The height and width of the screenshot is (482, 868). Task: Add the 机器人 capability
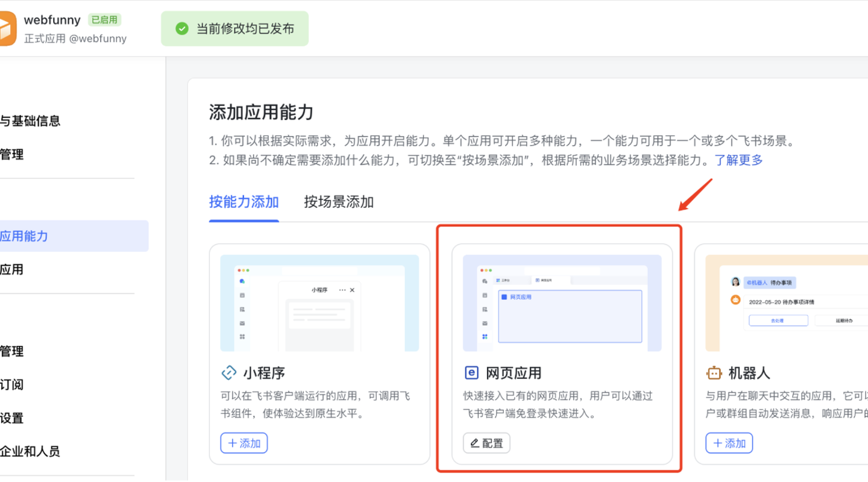coord(729,443)
